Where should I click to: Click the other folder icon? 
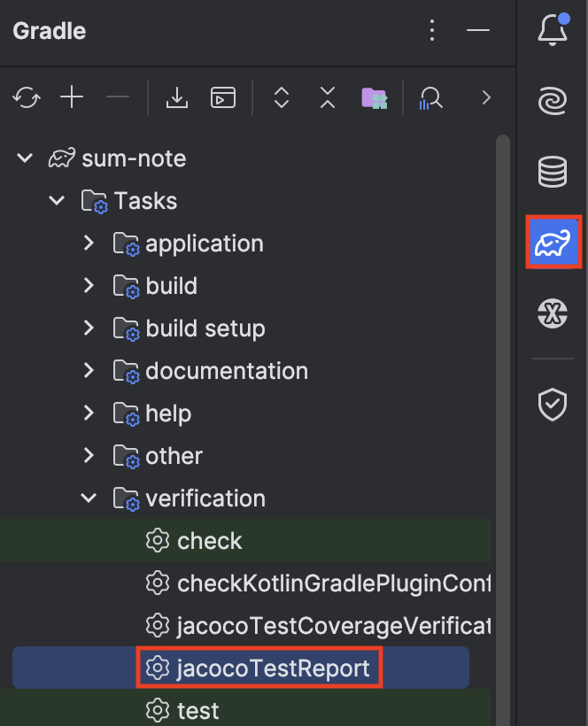coord(126,457)
